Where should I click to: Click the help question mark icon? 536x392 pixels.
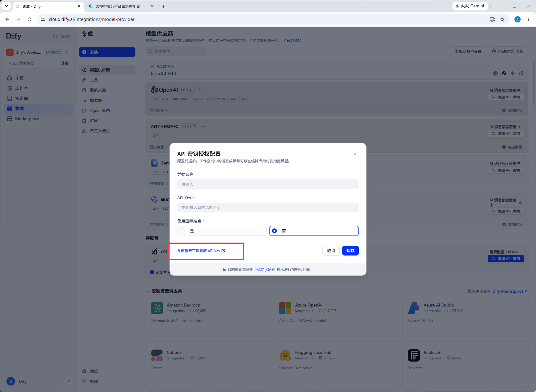69,381
